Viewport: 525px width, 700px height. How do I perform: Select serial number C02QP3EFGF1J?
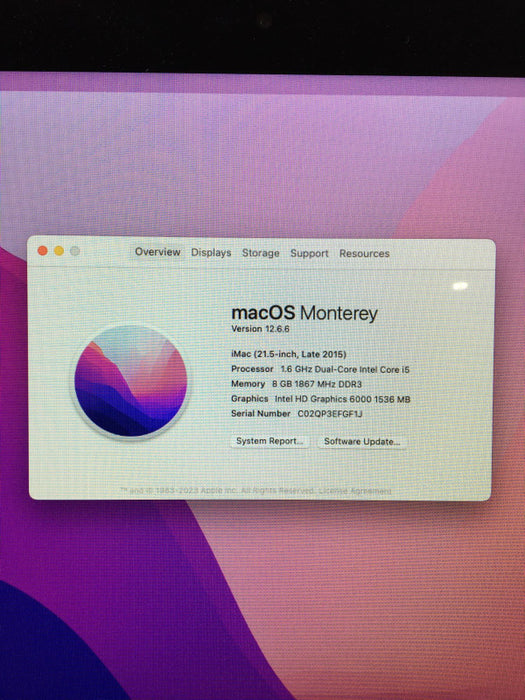(x=330, y=414)
